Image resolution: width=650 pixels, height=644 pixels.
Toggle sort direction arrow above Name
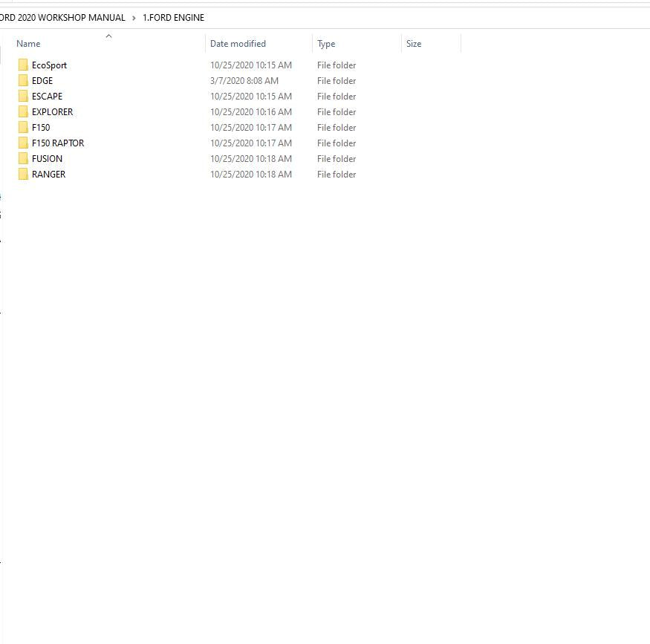(x=108, y=36)
